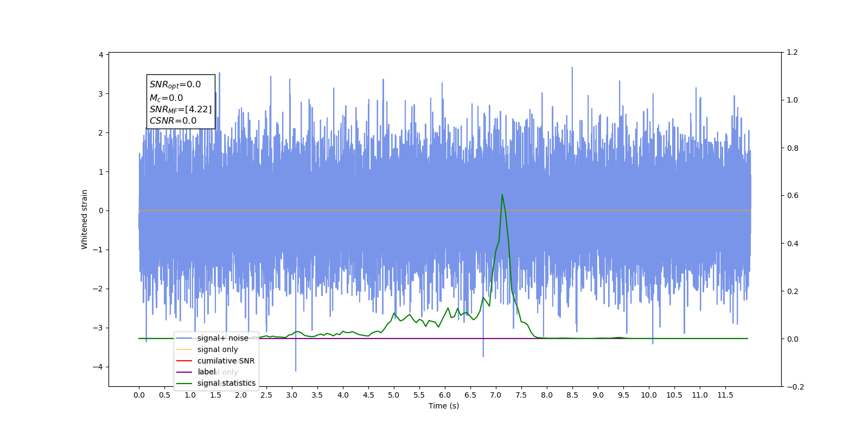Click the time-axis tick label 7.5

[x=521, y=395]
